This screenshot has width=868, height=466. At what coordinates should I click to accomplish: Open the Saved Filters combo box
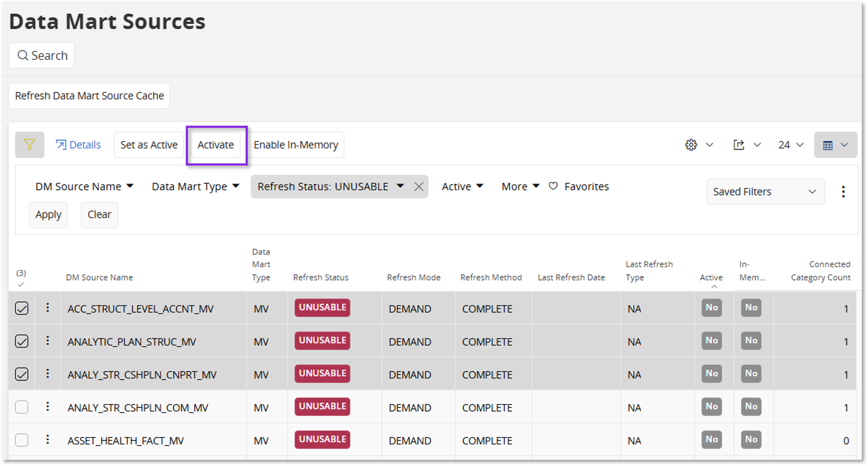pos(766,192)
